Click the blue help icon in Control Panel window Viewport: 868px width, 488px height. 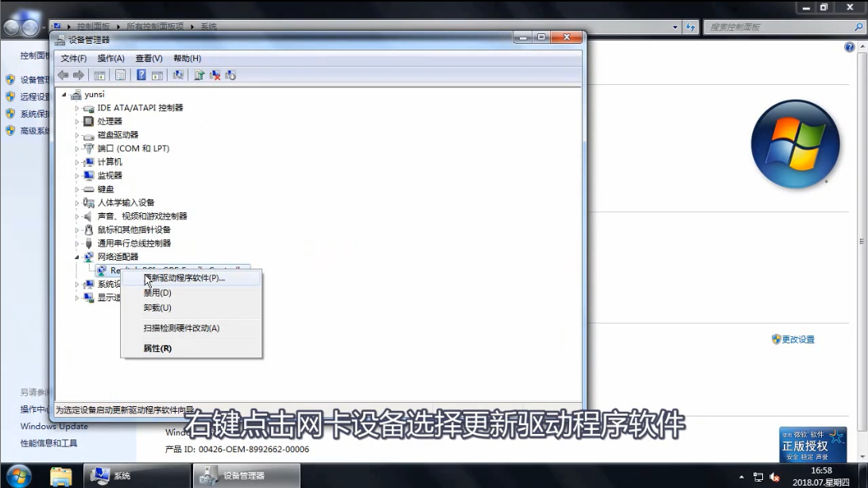849,48
